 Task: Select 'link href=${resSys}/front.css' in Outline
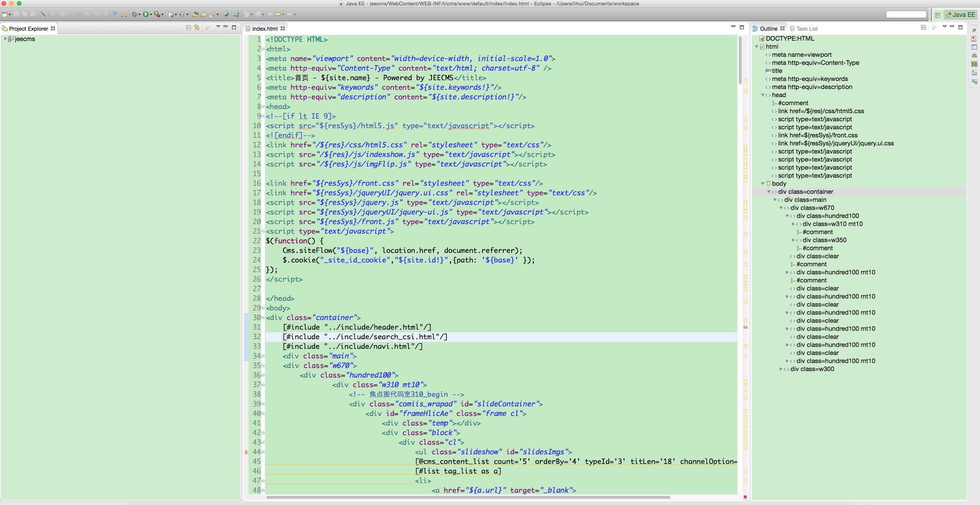pos(818,135)
